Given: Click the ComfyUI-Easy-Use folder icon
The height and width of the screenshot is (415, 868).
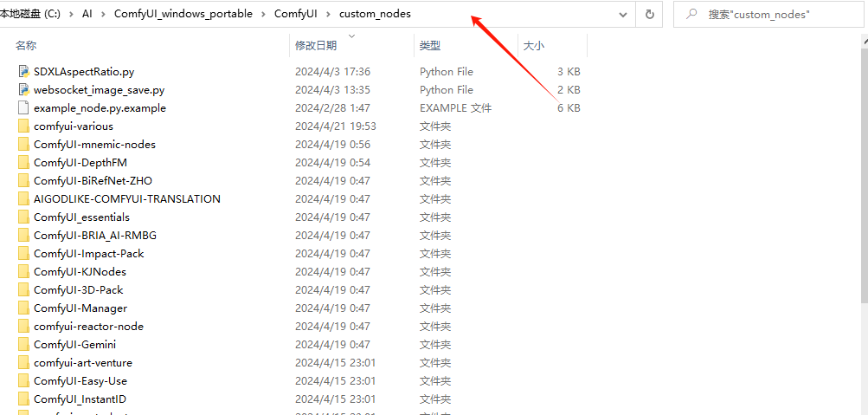Looking at the screenshot, I should 23,381.
